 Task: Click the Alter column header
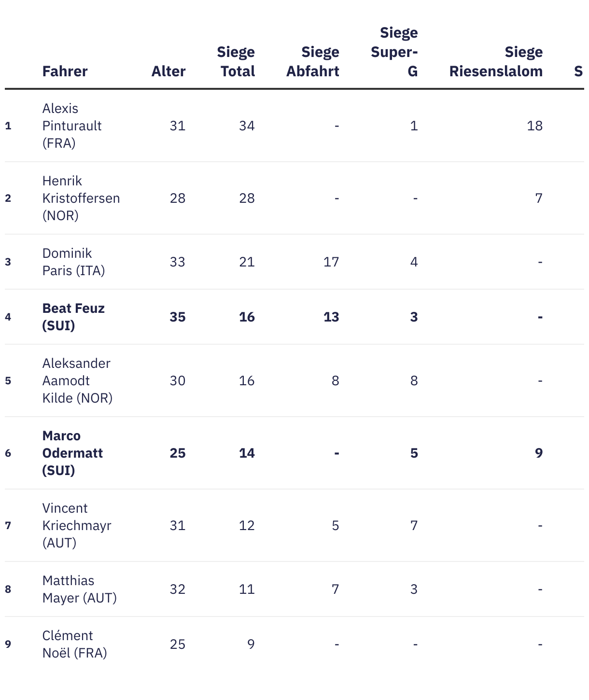pos(168,71)
